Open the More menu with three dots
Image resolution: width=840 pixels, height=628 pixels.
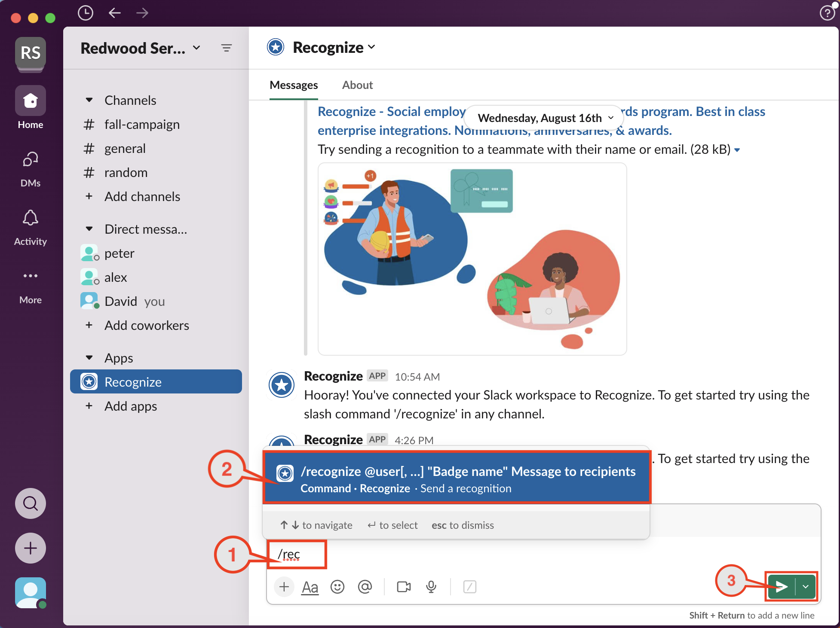coord(31,286)
